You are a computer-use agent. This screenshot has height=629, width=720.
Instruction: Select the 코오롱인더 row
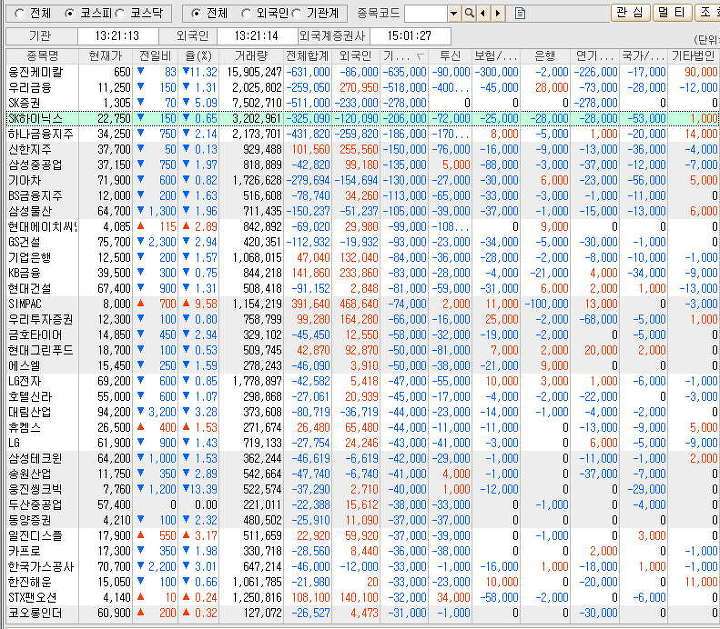tap(363, 613)
